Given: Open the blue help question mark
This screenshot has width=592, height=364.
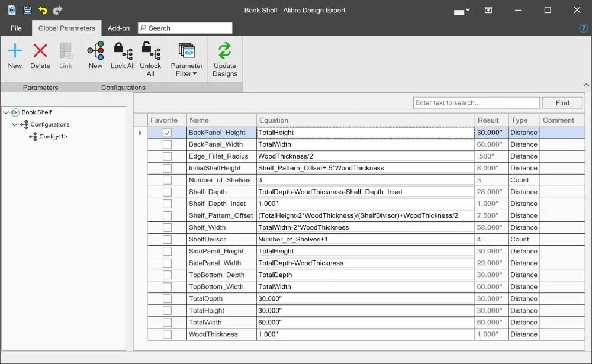Looking at the screenshot, I should point(583,28).
